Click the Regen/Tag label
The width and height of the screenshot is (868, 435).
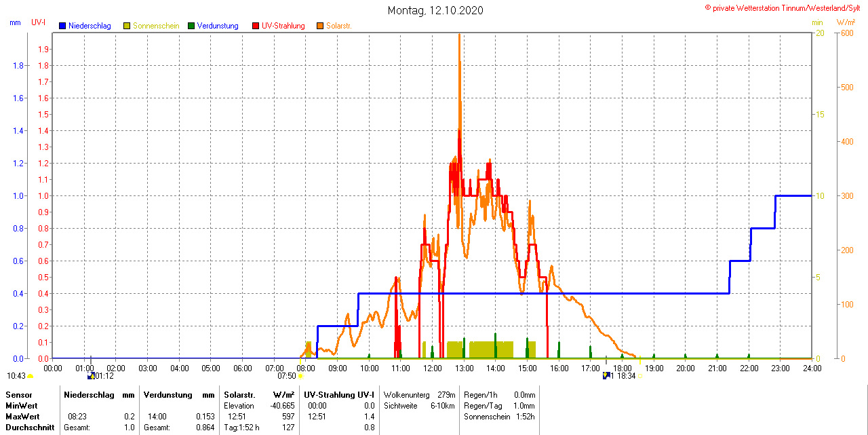point(481,405)
